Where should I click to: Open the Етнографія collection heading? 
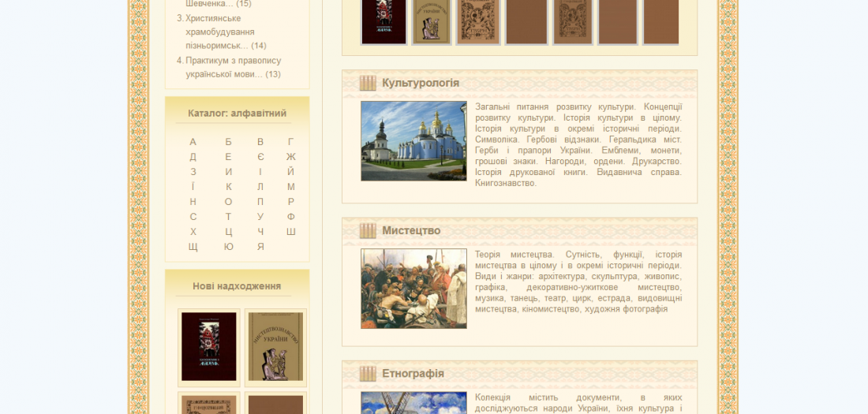click(413, 374)
